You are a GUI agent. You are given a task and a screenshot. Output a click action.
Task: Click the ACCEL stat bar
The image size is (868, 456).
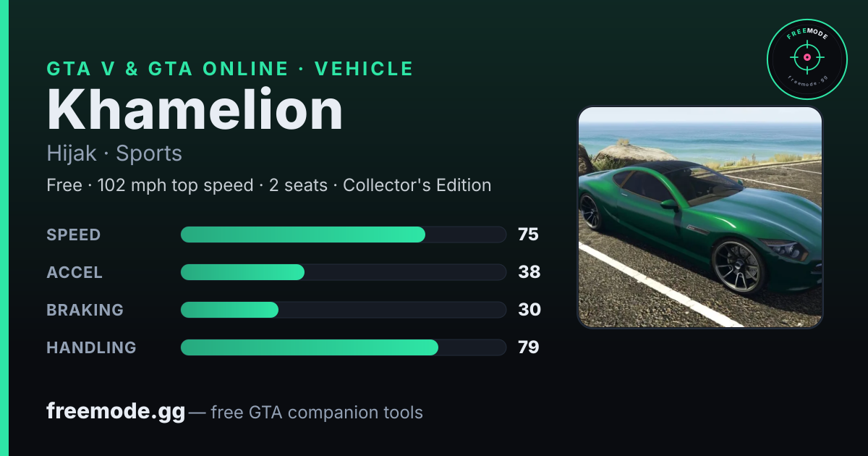343,272
